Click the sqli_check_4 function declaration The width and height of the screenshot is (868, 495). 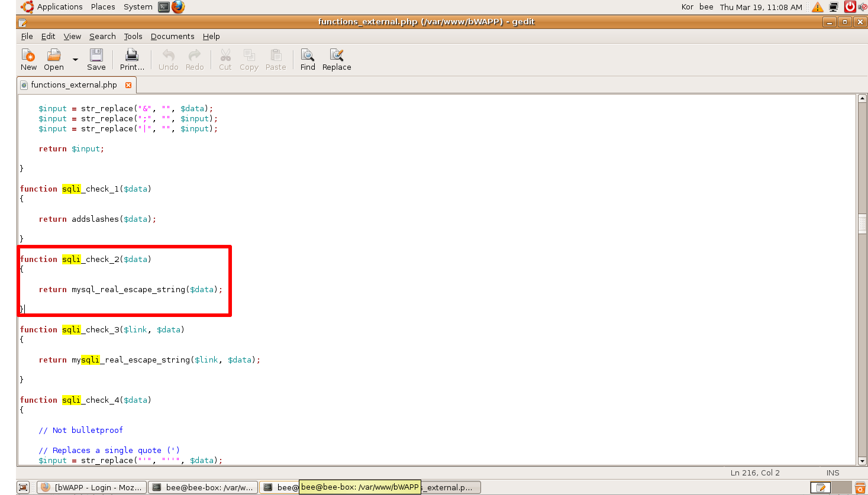coord(86,400)
